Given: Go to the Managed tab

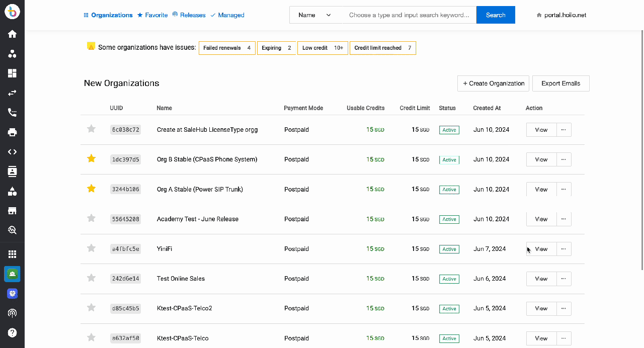Looking at the screenshot, I should point(227,15).
